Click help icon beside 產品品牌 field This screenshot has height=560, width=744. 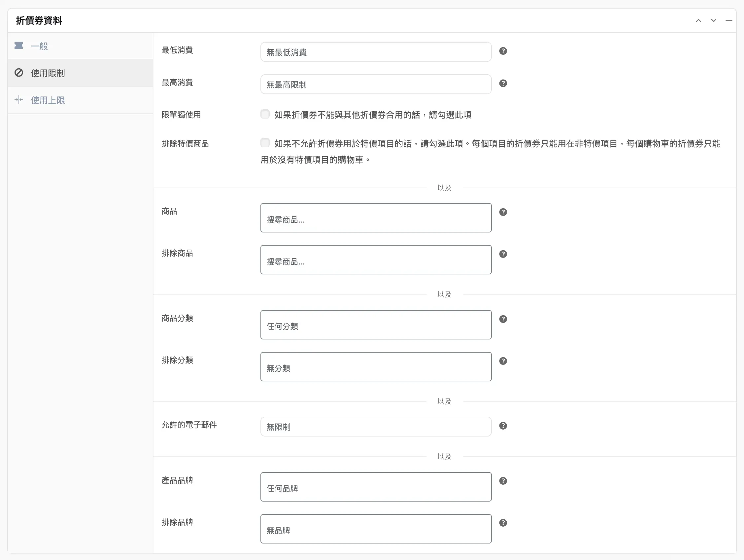coord(503,481)
